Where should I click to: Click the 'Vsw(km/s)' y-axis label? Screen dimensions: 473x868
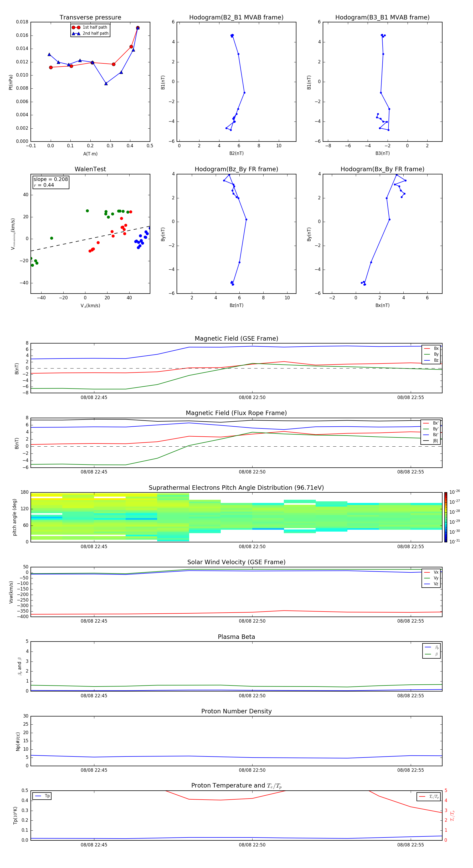(11, 592)
